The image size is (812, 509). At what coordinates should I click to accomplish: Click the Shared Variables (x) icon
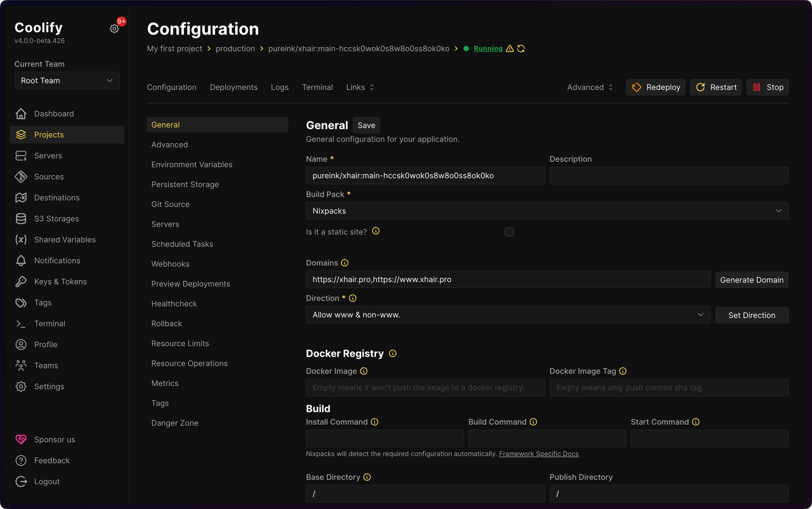click(21, 239)
